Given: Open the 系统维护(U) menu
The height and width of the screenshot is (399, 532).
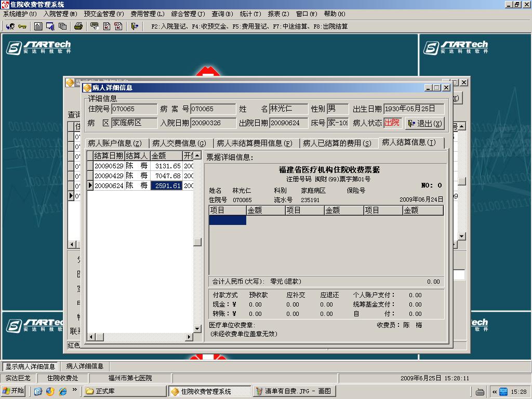Looking at the screenshot, I should 20,14.
